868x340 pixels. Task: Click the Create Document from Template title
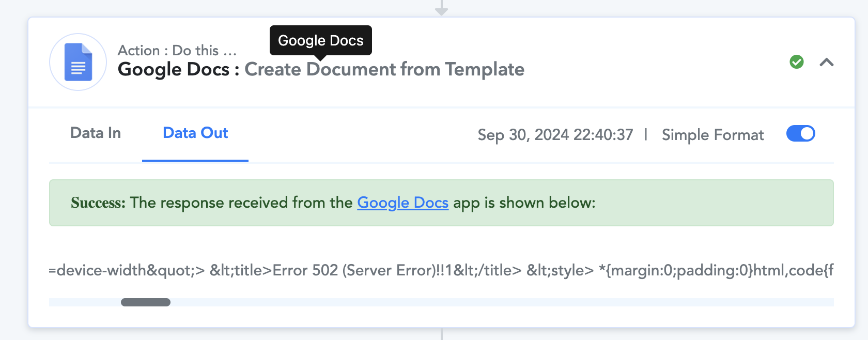pos(384,69)
